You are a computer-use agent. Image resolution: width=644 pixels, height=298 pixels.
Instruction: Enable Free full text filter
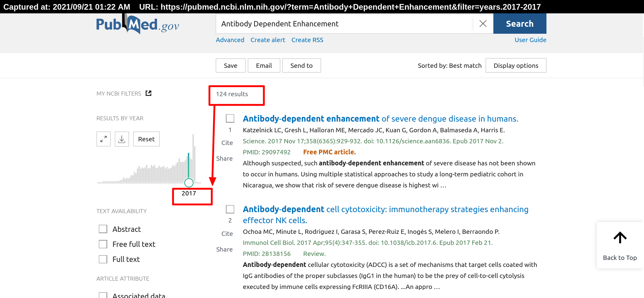[x=103, y=244]
